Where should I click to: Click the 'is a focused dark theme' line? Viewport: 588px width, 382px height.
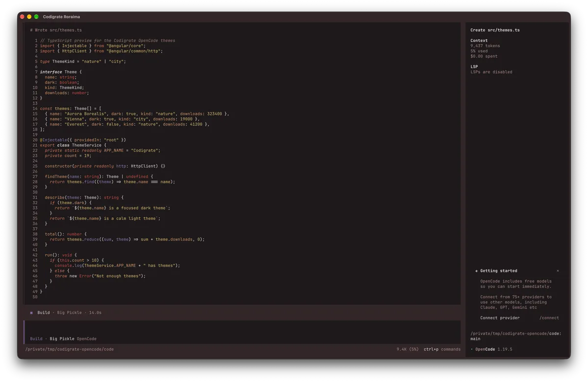(x=112, y=208)
